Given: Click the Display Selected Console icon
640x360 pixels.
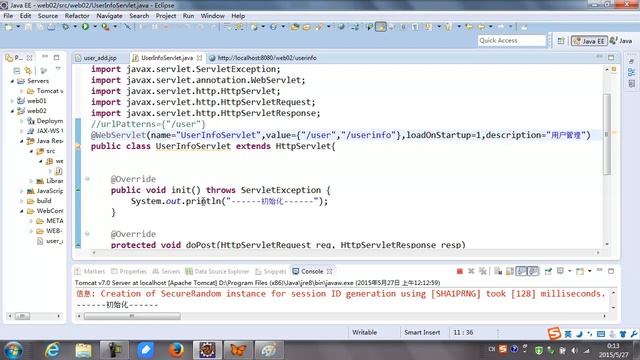Looking at the screenshot, I should (x=560, y=271).
